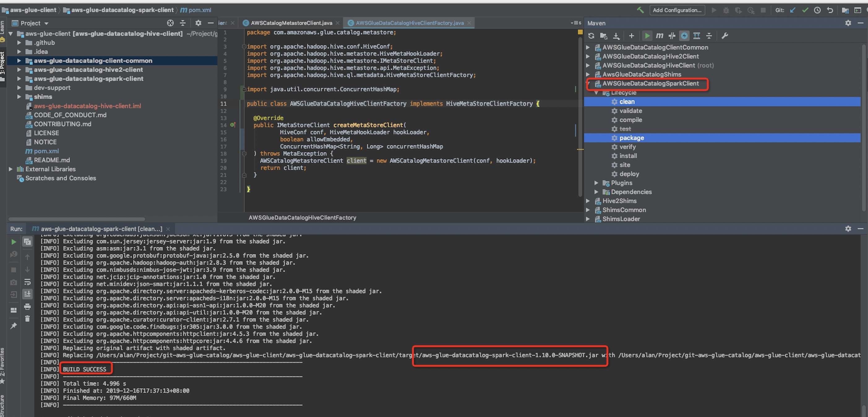Open Maven settings wrench icon
Screen dimensions: 868x417
[x=724, y=36]
